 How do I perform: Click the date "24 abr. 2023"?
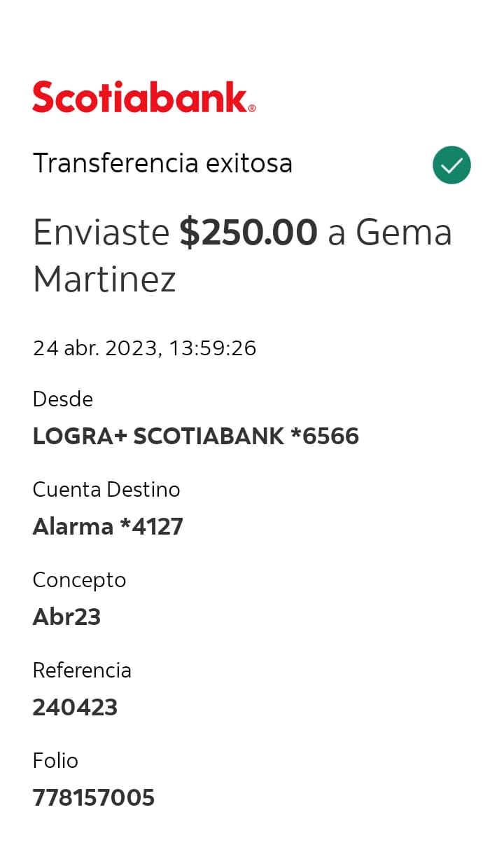pyautogui.click(x=97, y=348)
